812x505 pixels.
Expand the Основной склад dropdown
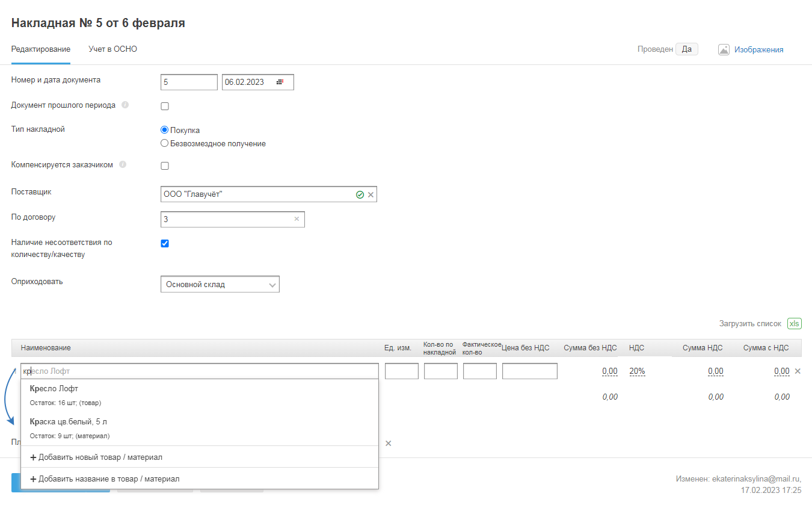(x=220, y=285)
